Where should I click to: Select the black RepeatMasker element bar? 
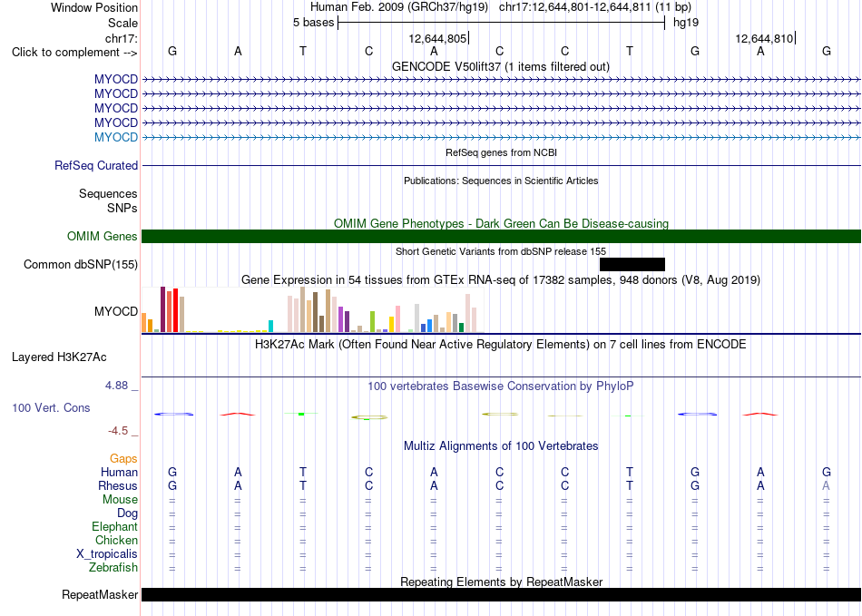[x=502, y=594]
